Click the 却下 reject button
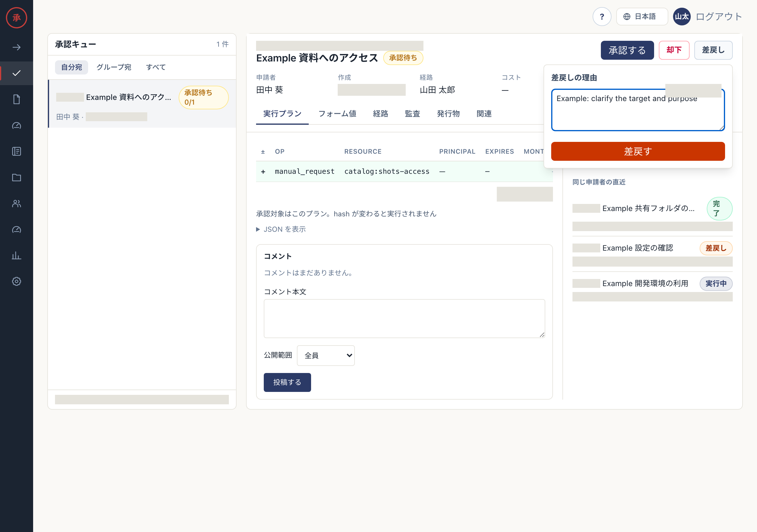This screenshot has width=757, height=532. coord(674,50)
